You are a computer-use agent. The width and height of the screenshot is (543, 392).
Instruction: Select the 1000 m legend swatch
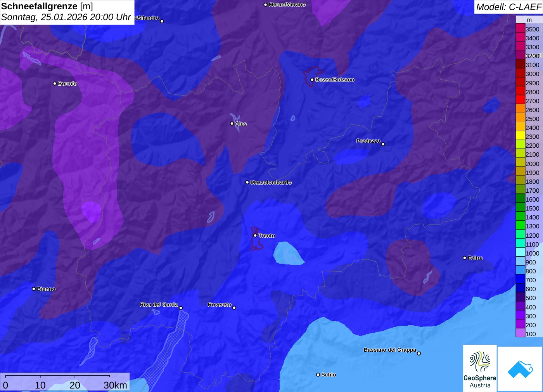click(x=521, y=252)
